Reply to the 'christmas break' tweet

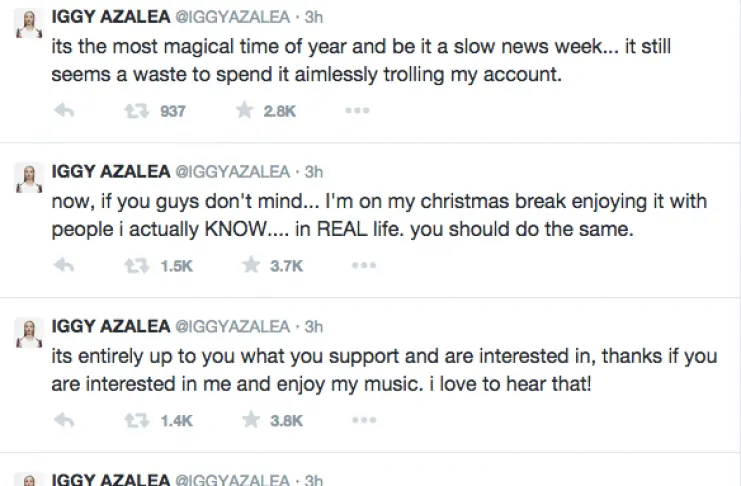pyautogui.click(x=64, y=266)
